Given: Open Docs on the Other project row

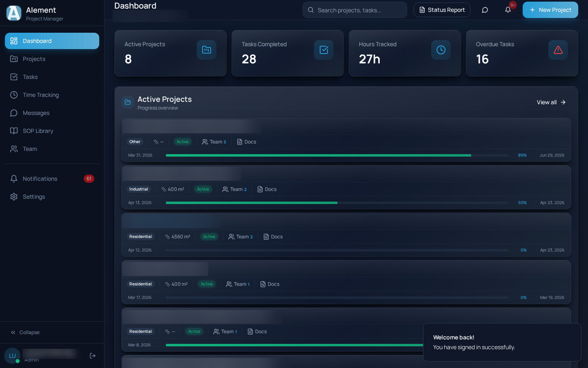Looking at the screenshot, I should tap(247, 142).
